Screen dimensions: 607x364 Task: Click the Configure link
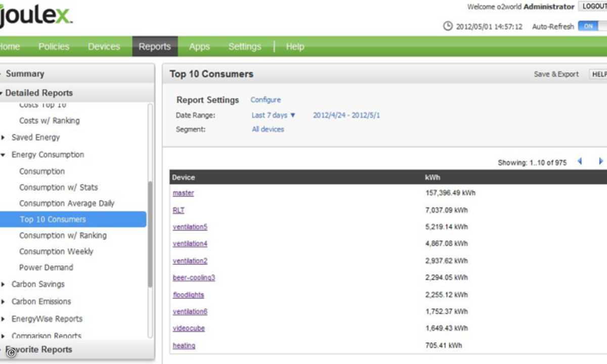[x=266, y=100]
